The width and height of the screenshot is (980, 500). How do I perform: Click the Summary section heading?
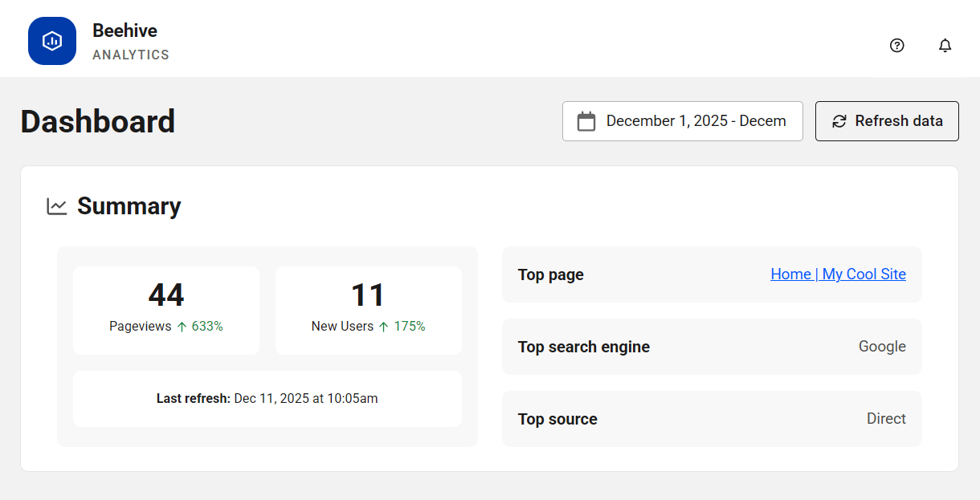129,206
